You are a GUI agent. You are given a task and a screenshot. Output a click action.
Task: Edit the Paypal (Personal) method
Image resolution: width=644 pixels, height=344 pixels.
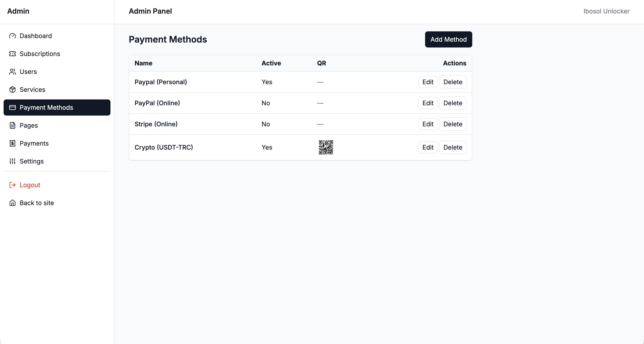click(428, 82)
